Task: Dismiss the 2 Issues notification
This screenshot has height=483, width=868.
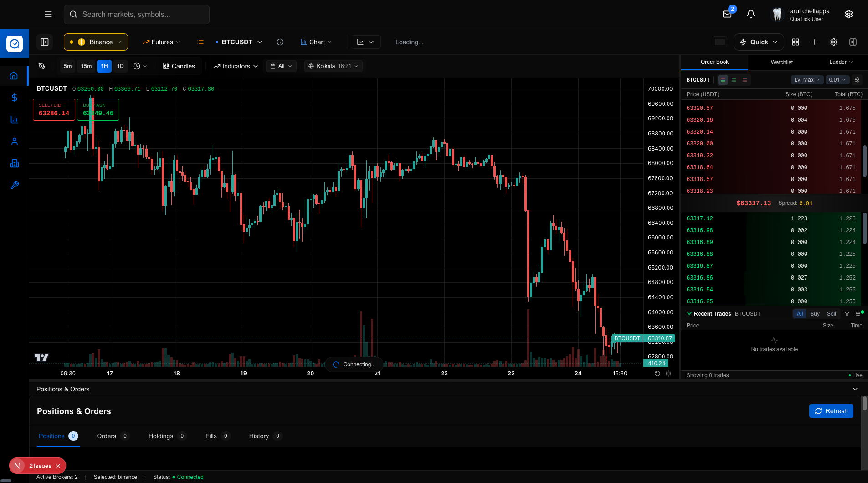Action: pyautogui.click(x=57, y=466)
